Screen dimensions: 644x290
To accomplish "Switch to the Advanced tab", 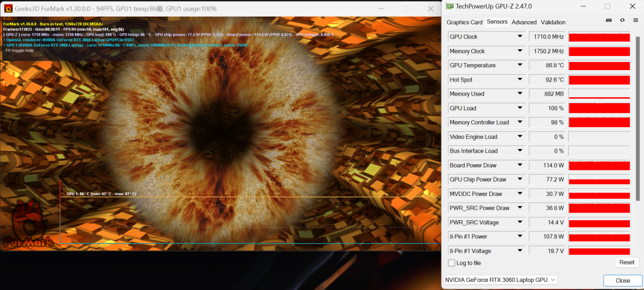I will (524, 22).
